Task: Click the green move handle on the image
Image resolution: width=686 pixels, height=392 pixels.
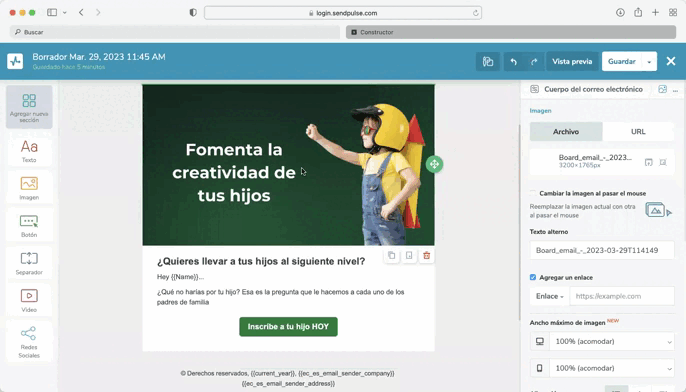Action: (434, 164)
